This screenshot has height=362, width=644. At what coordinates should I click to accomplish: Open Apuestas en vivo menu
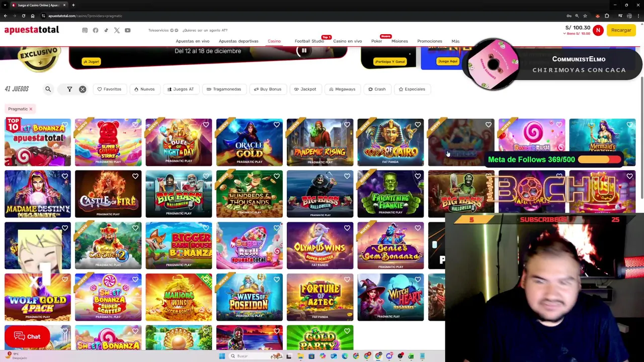tap(192, 41)
